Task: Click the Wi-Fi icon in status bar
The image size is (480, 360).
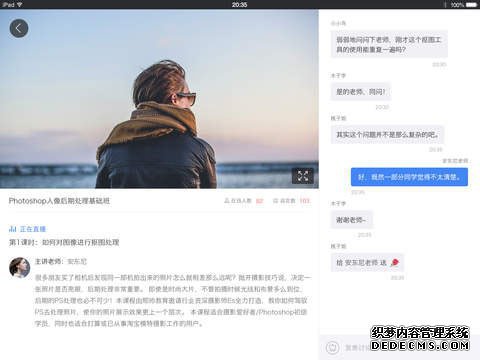Action: tap(19, 4)
